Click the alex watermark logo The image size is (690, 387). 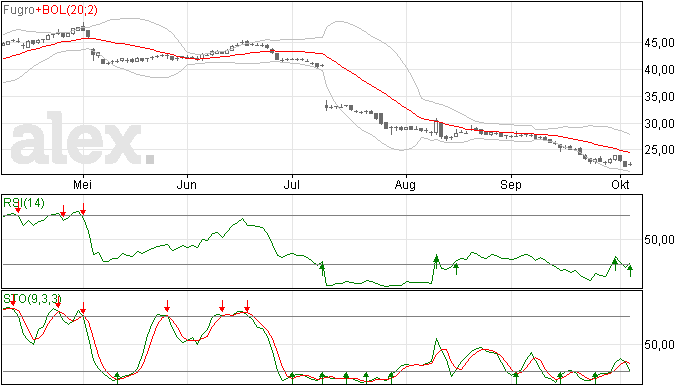83,138
